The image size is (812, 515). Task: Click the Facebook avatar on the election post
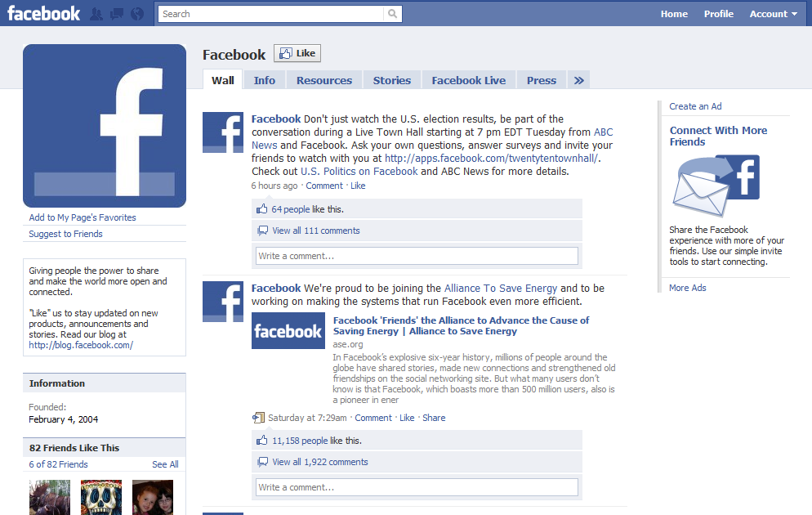[x=223, y=132]
